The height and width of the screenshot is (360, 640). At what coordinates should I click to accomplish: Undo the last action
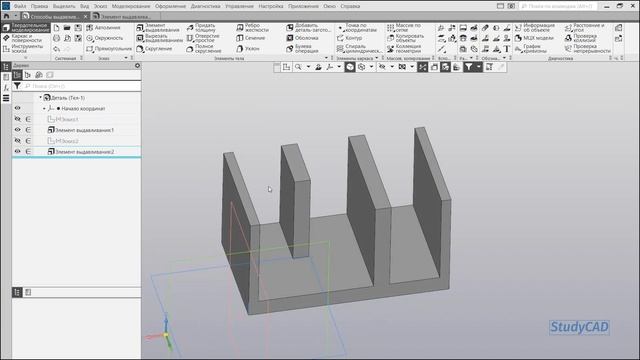tap(56, 49)
